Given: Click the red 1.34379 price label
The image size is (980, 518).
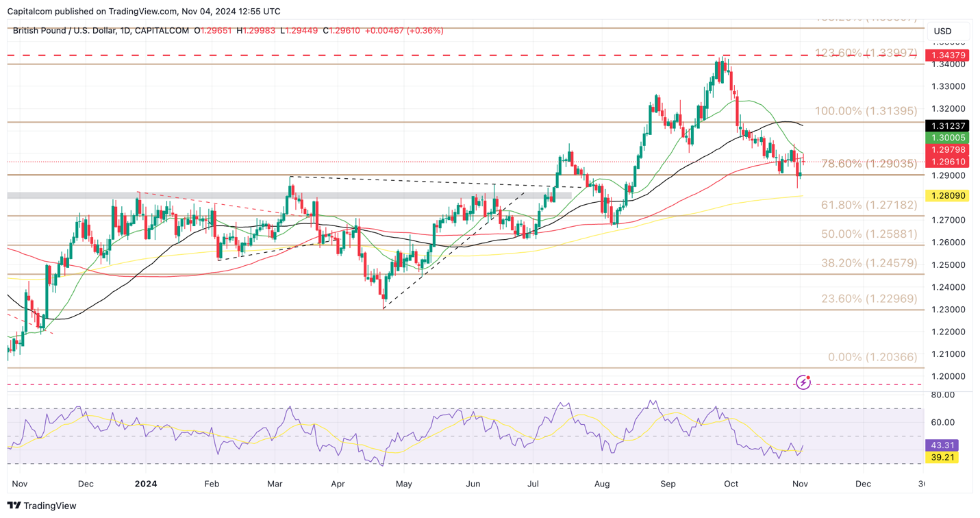Looking at the screenshot, I should click(946, 56).
